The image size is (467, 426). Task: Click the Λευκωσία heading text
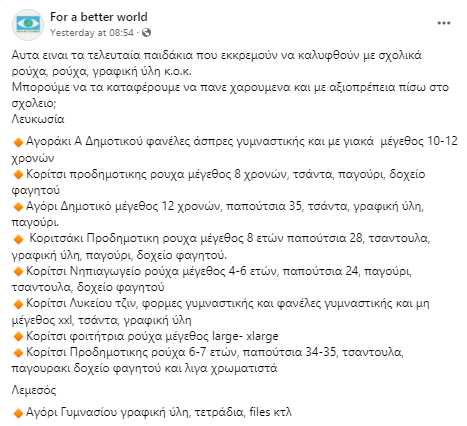[x=38, y=119]
